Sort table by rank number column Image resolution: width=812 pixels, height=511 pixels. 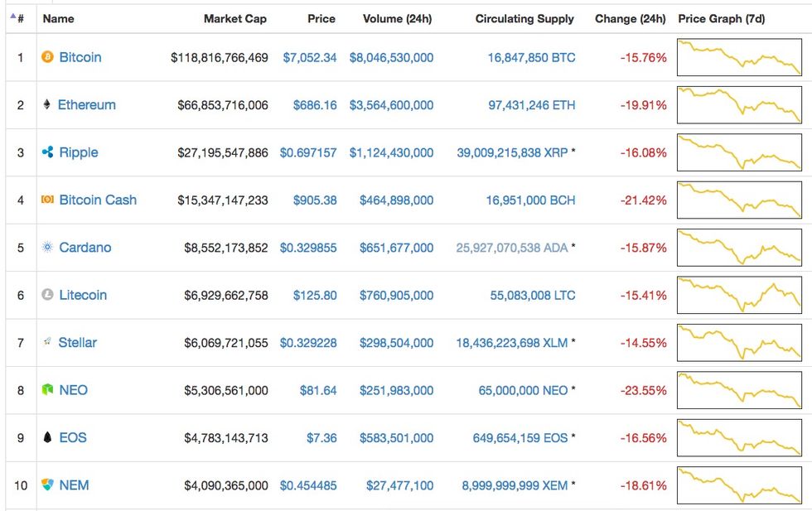17,18
